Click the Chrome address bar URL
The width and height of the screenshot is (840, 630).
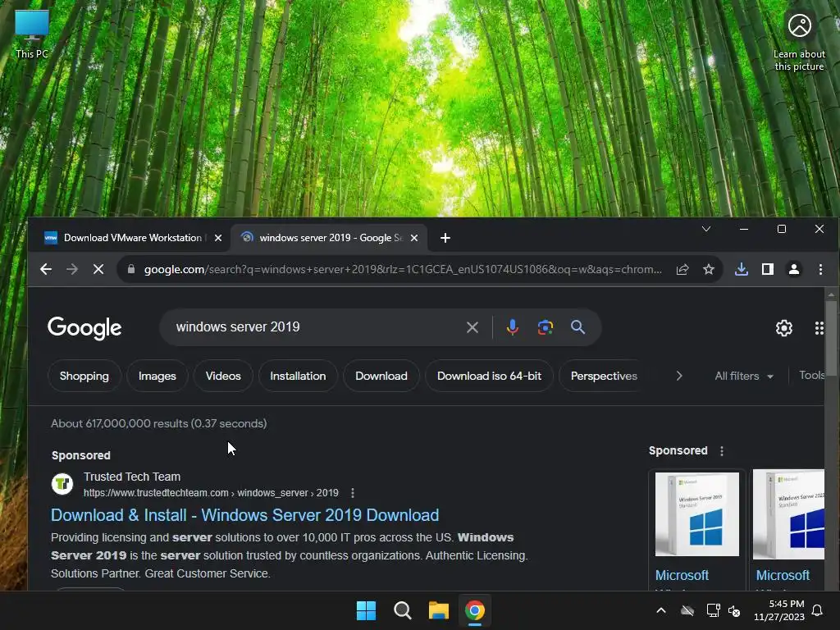pyautogui.click(x=403, y=269)
